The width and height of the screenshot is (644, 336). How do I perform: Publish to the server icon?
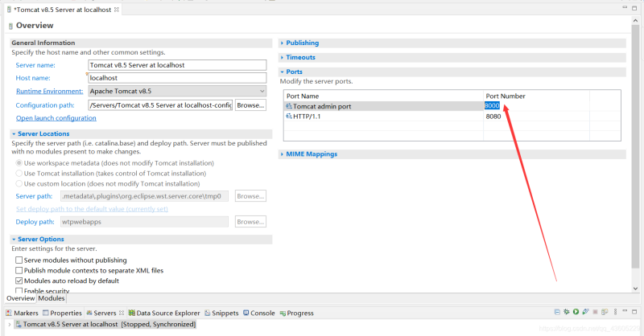click(605, 312)
